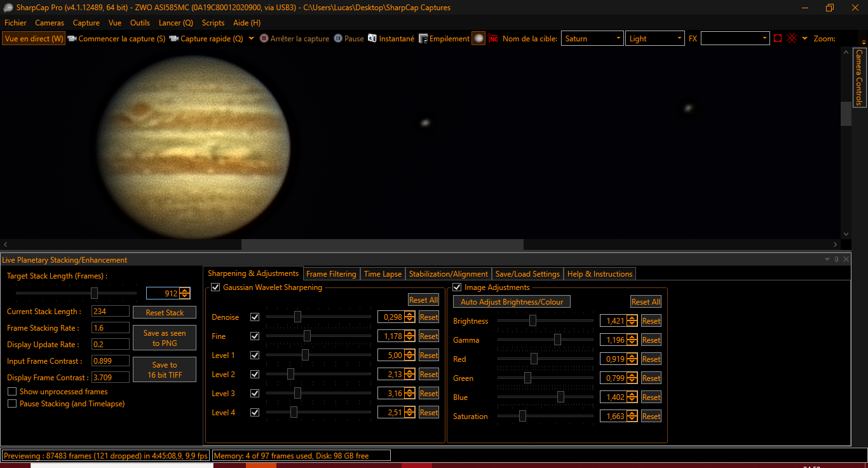
Task: Expand the Camera Controls side panel
Action: [x=859, y=78]
